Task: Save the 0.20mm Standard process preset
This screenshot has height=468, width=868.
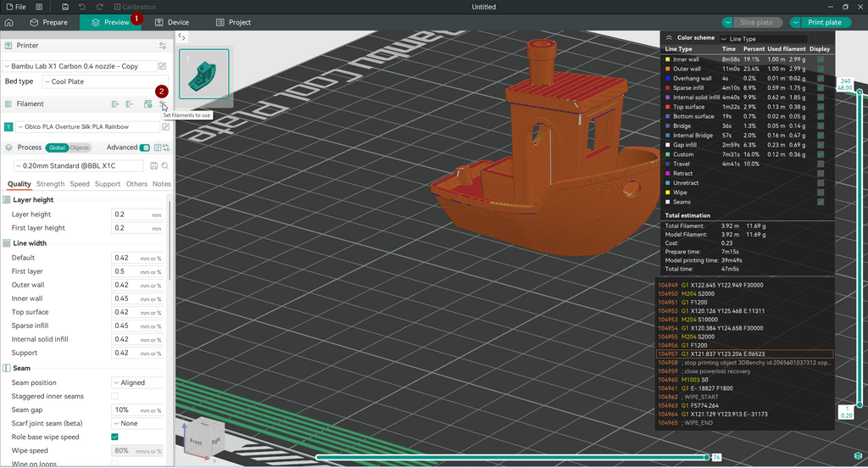Action: pyautogui.click(x=154, y=165)
